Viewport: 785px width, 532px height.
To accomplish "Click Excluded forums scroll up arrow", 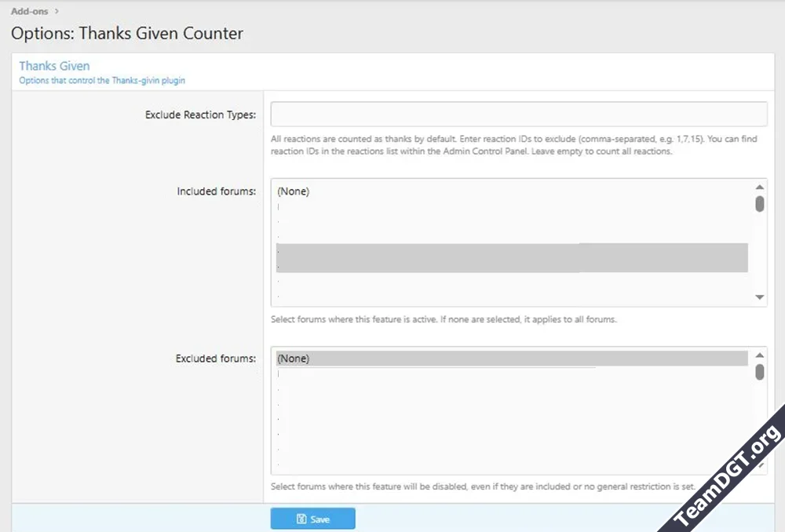I will (x=759, y=355).
